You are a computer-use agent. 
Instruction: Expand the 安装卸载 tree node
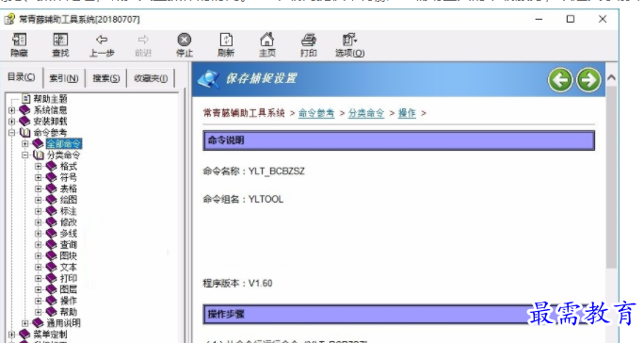12,122
